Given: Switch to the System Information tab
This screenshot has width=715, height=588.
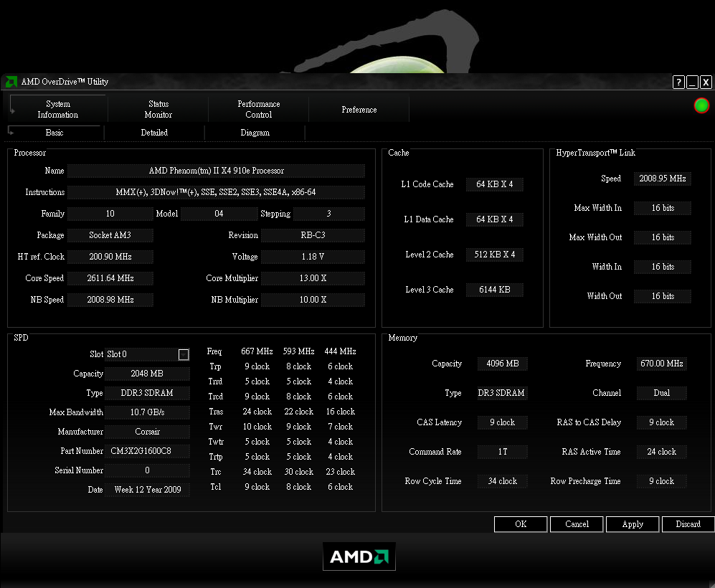Looking at the screenshot, I should (58, 110).
